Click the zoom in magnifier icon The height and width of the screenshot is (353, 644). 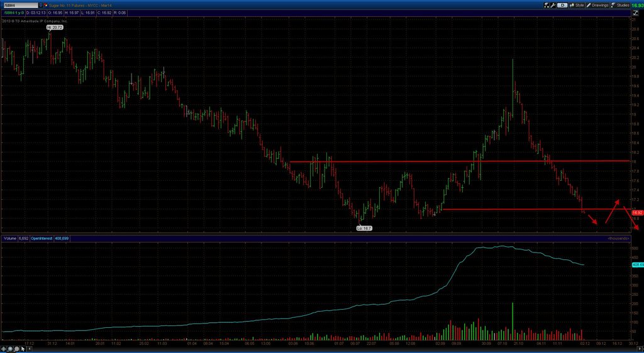(10, 349)
